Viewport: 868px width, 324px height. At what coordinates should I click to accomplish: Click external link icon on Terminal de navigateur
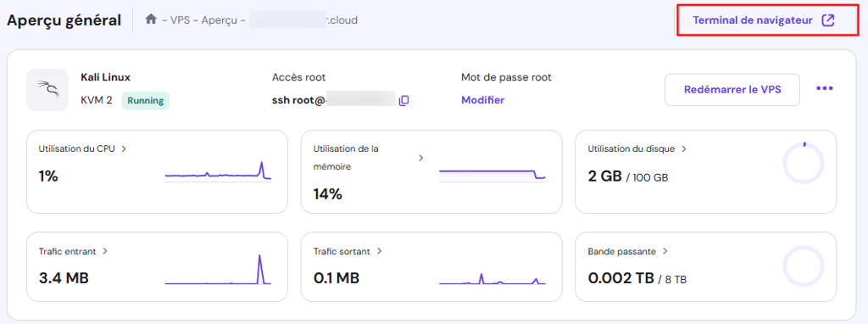827,20
